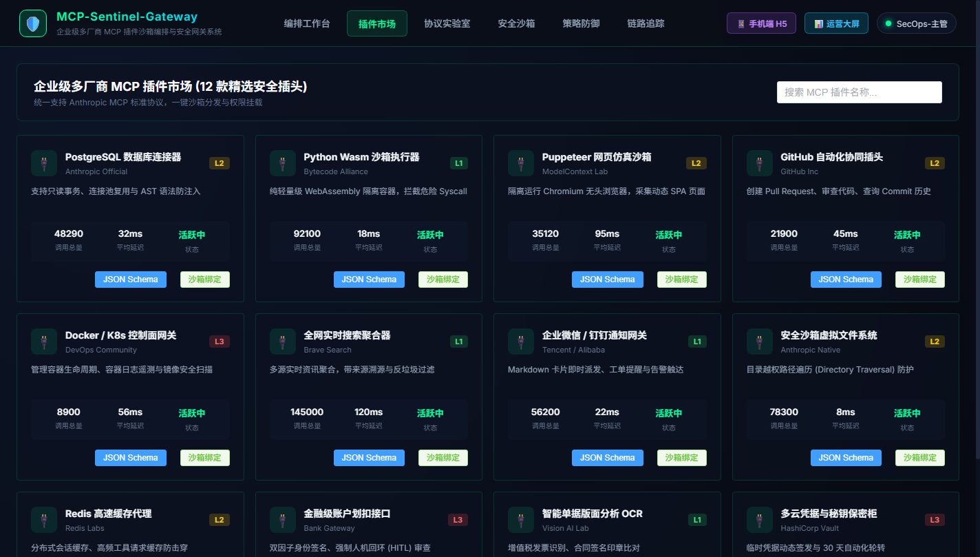
Task: Click the Bytecode Alliance vendor label
Action: pos(336,171)
